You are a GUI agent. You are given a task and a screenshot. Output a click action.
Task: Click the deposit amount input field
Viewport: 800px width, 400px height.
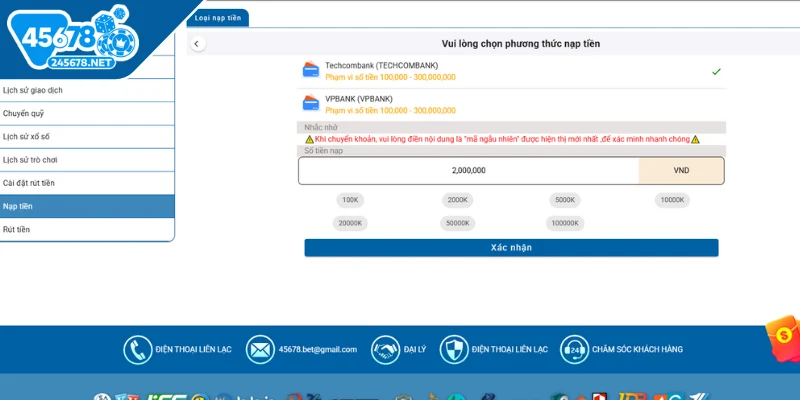pos(468,170)
